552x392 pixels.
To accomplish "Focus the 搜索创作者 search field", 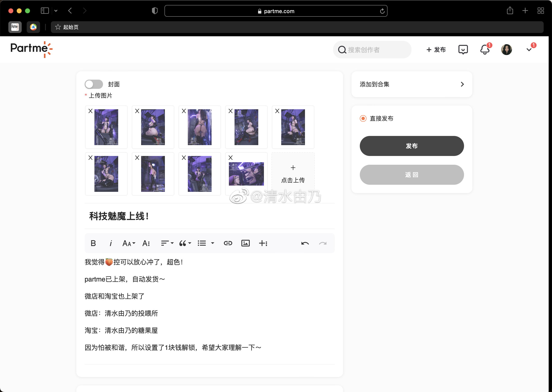I will point(372,50).
